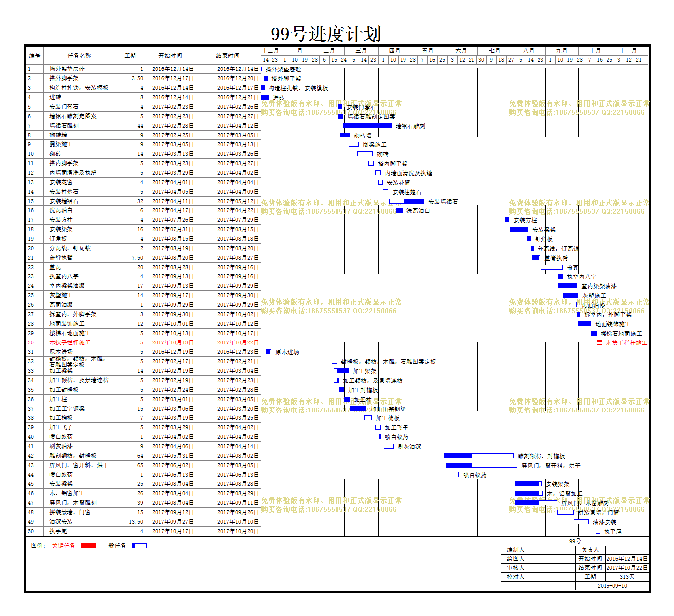Select task name 构造柱扎铁,安装模板
The image size is (674, 616).
point(79,88)
